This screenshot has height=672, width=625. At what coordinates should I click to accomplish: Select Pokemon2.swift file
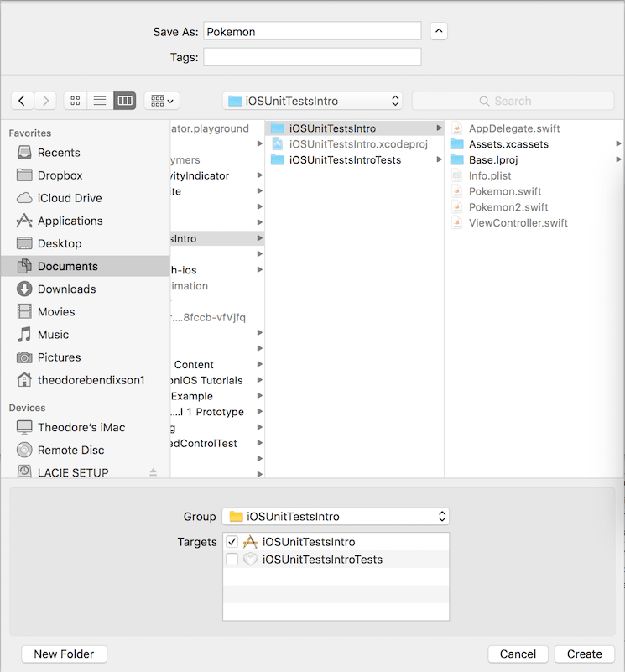click(x=534, y=207)
